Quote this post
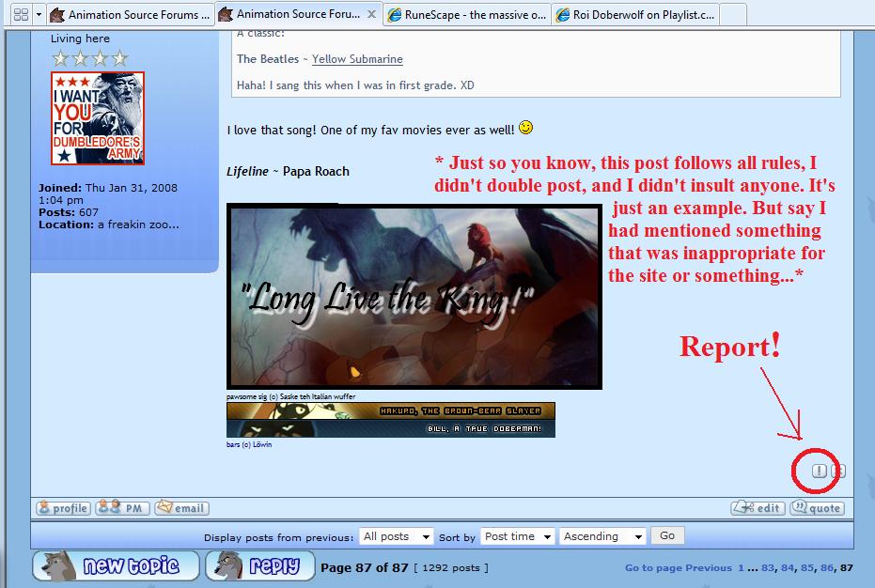875x588 pixels. pos(818,507)
